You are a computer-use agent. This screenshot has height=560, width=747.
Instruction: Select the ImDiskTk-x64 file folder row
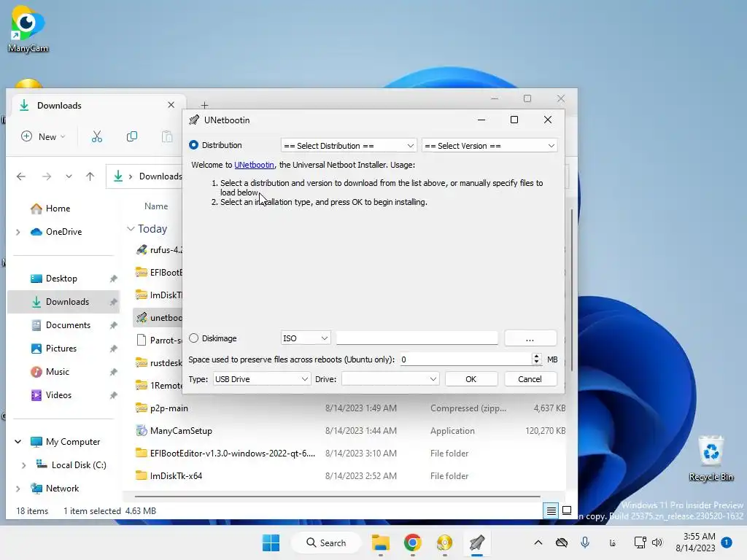point(350,476)
